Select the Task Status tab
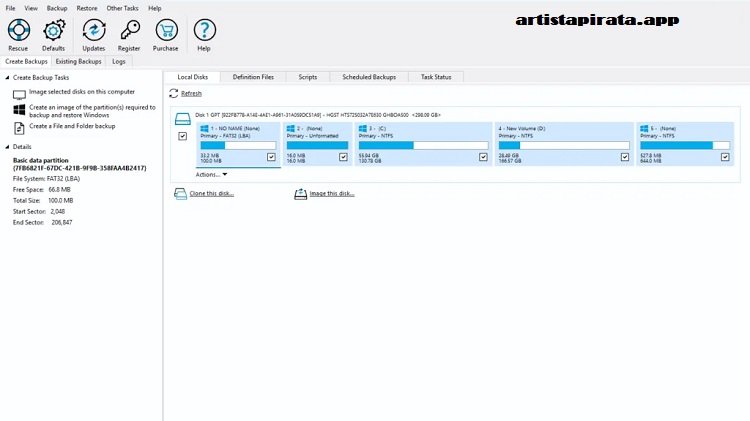This screenshot has height=421, width=750. (x=436, y=77)
